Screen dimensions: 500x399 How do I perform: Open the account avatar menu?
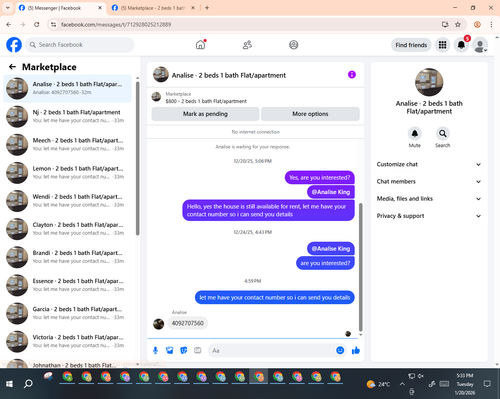480,45
